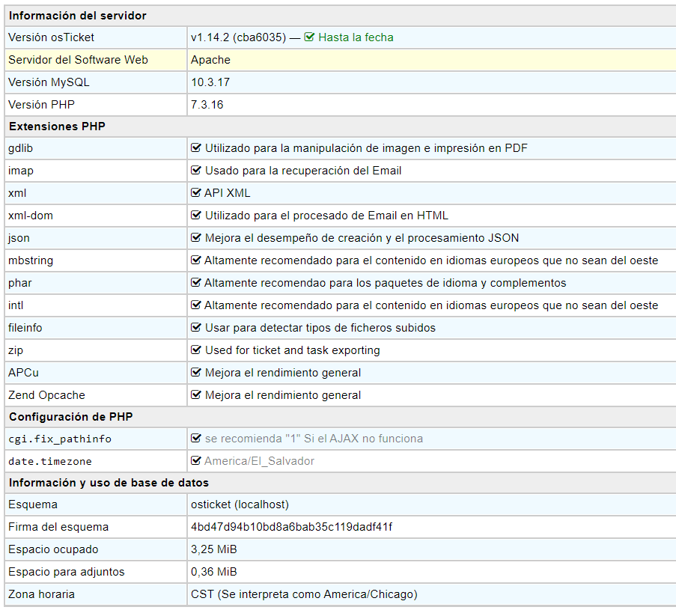Click the check icon in the intl row
This screenshot has width=676, height=616.
[x=195, y=305]
